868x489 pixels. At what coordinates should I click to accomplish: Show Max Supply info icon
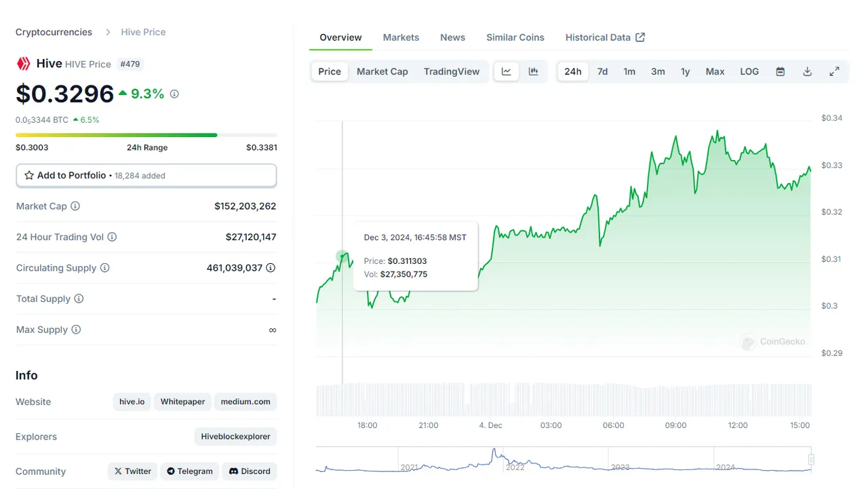(76, 330)
